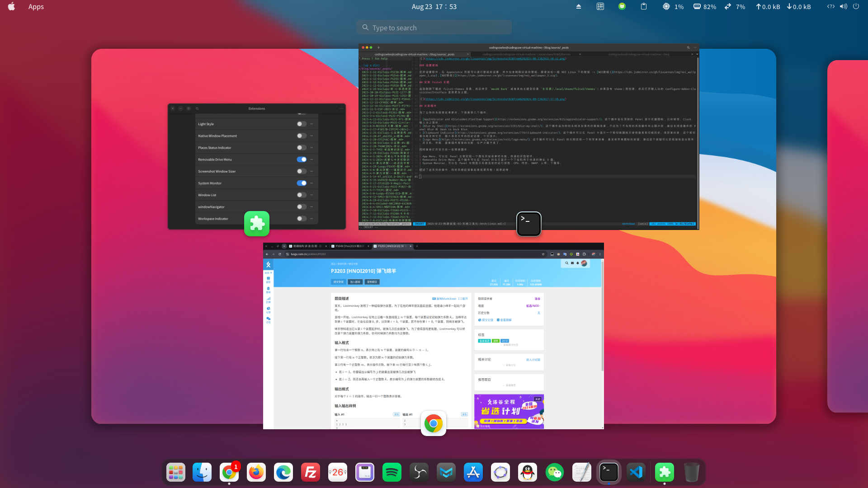This screenshot has height=488, width=868.
Task: Turn off the Removable Drive Menu extension
Action: click(302, 159)
